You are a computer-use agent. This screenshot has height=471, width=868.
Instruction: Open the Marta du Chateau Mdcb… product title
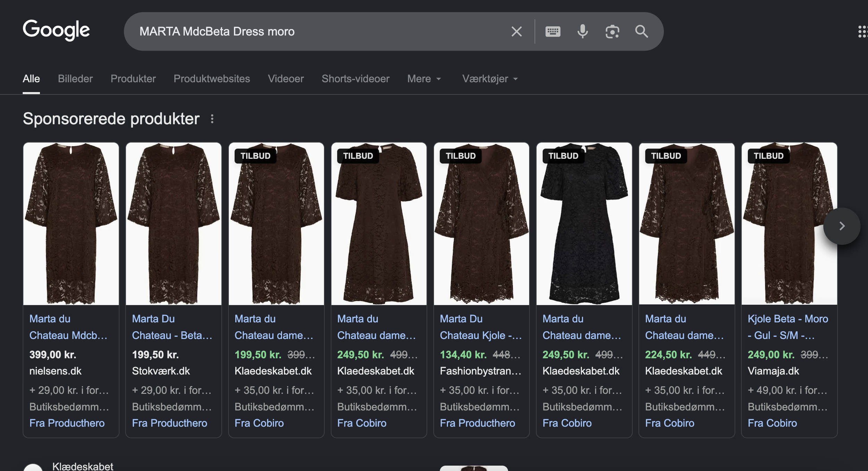69,327
